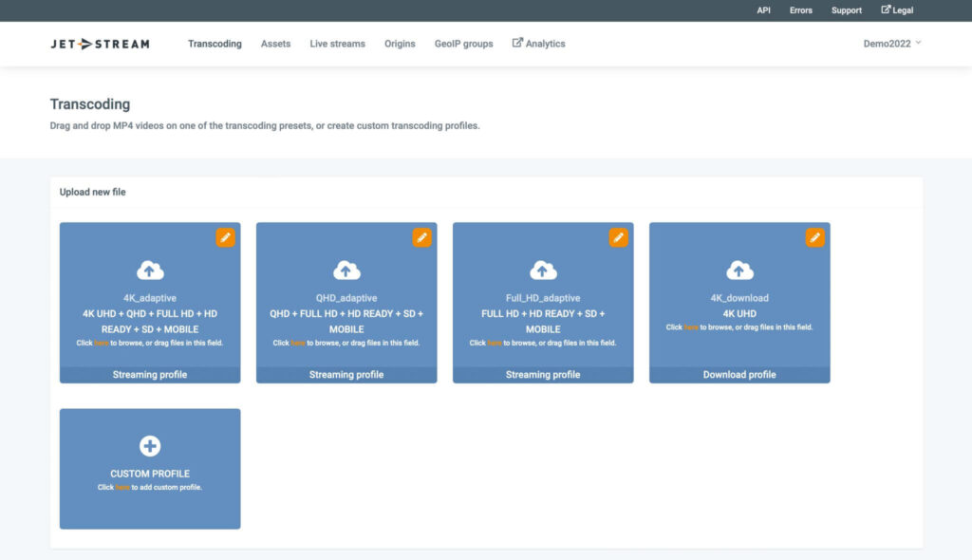This screenshot has height=560, width=972.
Task: Click the Support link
Action: pos(846,10)
